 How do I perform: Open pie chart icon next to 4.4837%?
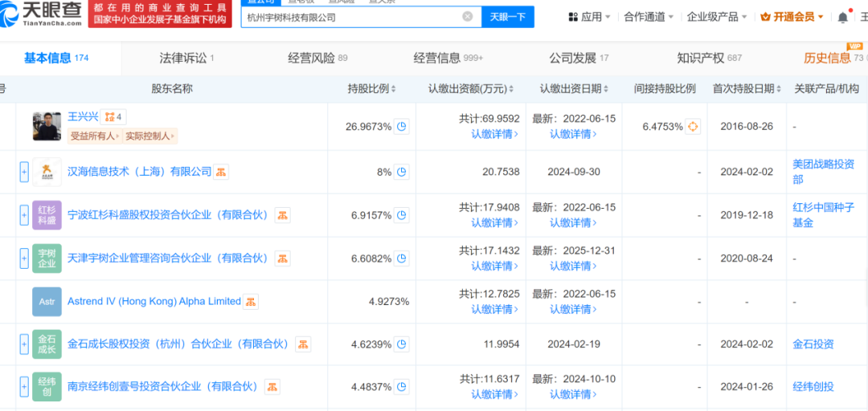pos(403,387)
